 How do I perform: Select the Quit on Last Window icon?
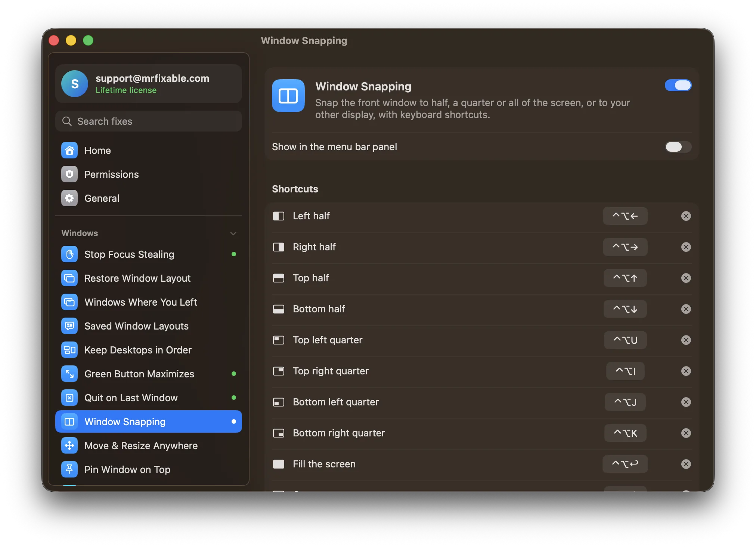click(x=69, y=398)
